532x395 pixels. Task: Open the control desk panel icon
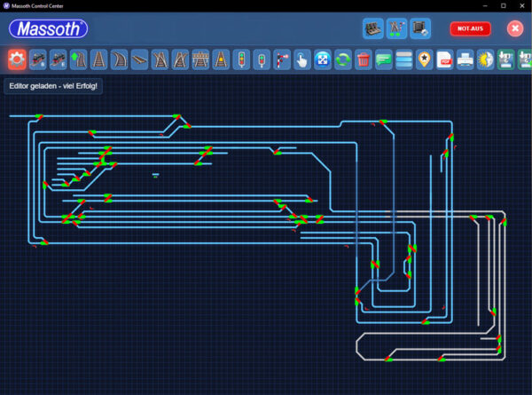373,28
